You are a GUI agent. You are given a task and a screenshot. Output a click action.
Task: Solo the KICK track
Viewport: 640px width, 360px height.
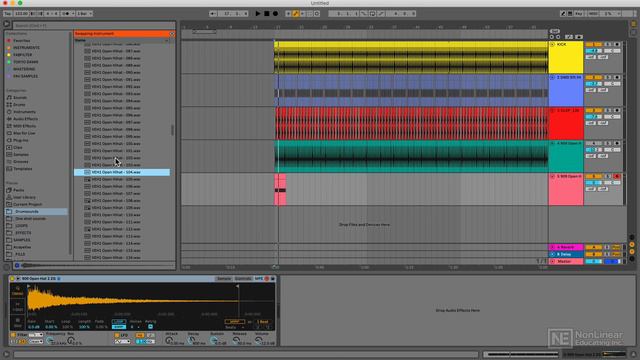608,44
